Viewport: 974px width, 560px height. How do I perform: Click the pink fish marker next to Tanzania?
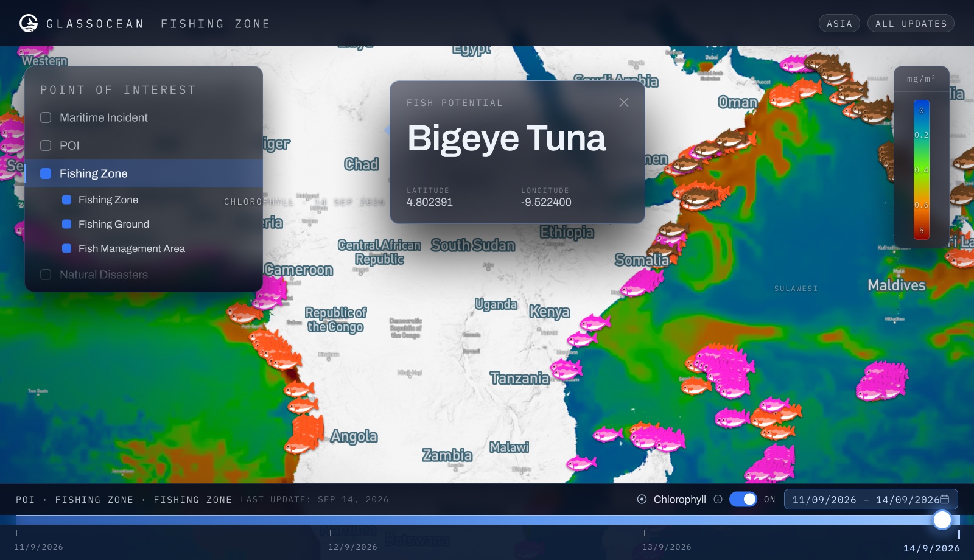566,369
